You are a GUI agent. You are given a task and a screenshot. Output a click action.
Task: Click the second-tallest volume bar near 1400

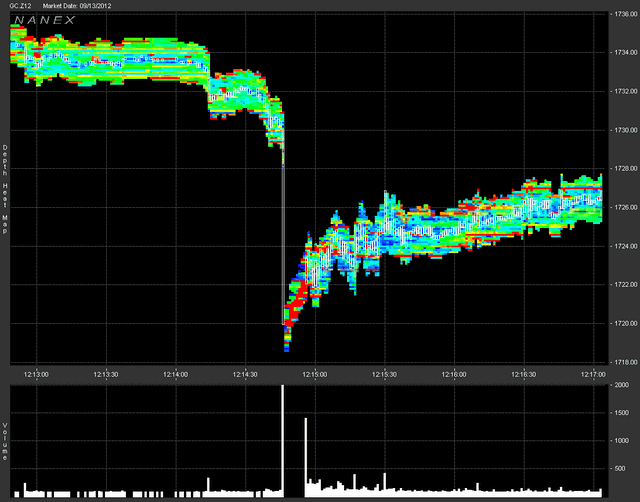[306, 457]
